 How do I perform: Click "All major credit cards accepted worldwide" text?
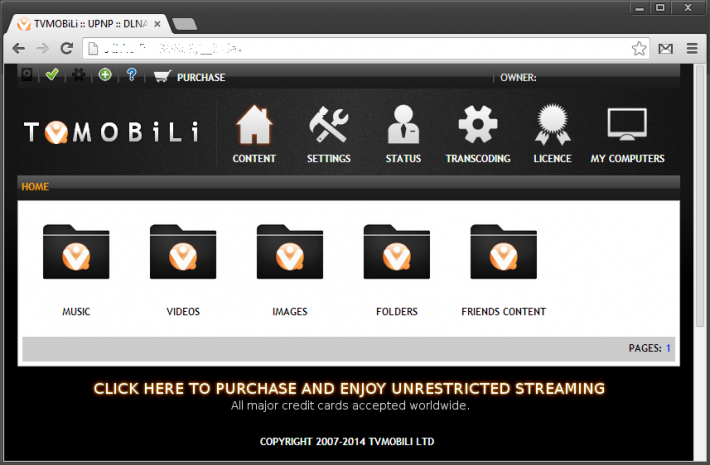350,406
